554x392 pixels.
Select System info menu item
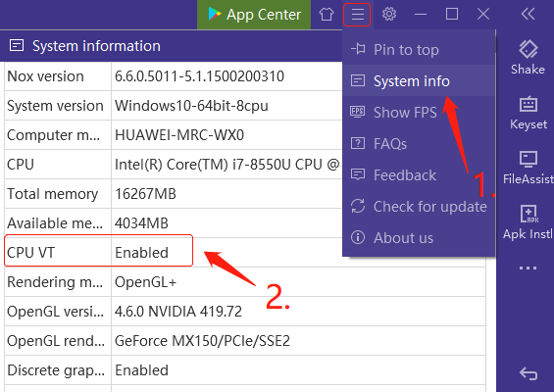coord(419,81)
